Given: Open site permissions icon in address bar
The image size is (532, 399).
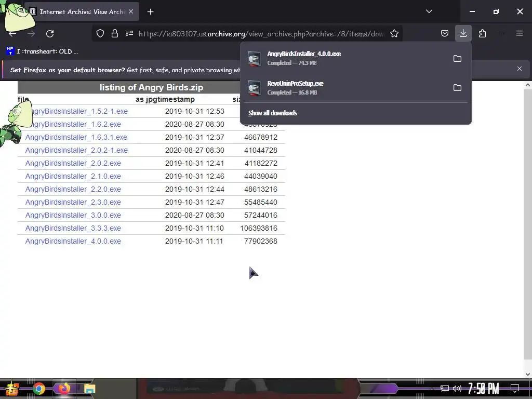Looking at the screenshot, I should 129,33.
